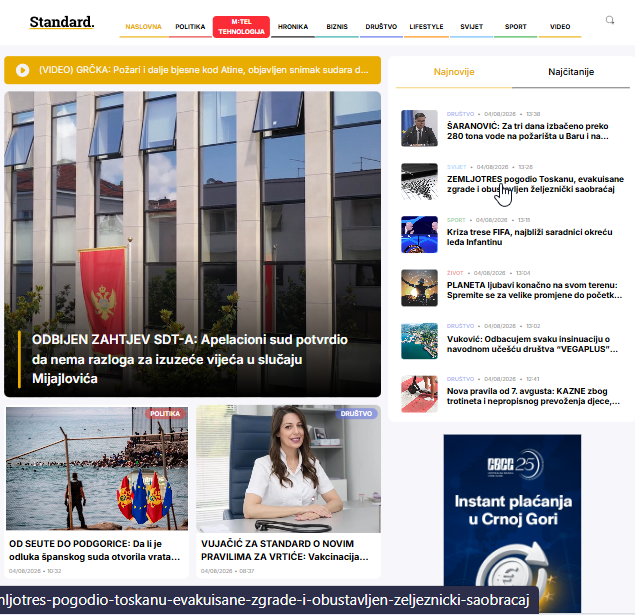Click the earthquake seismograph thumbnail

[x=419, y=181]
